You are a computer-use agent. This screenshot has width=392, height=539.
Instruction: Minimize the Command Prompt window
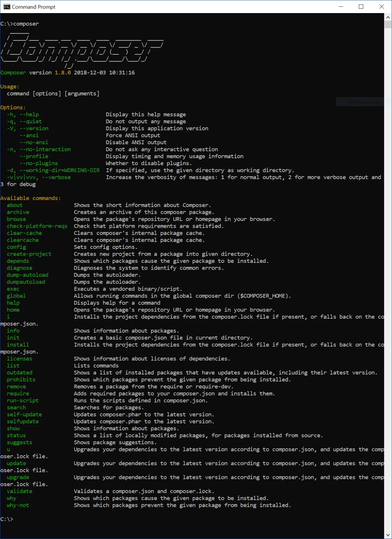(341, 7)
